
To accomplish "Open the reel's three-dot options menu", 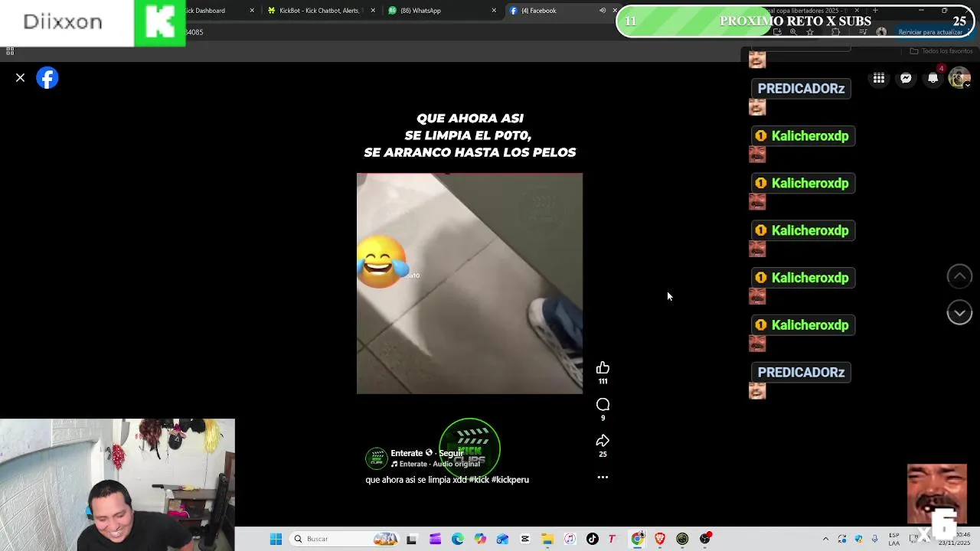I will (x=603, y=477).
